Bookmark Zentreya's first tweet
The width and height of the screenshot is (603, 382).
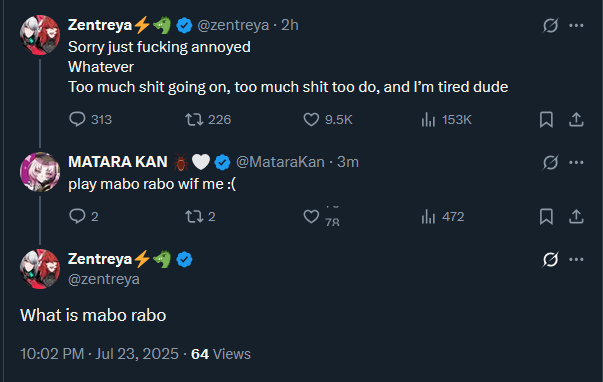tap(546, 119)
